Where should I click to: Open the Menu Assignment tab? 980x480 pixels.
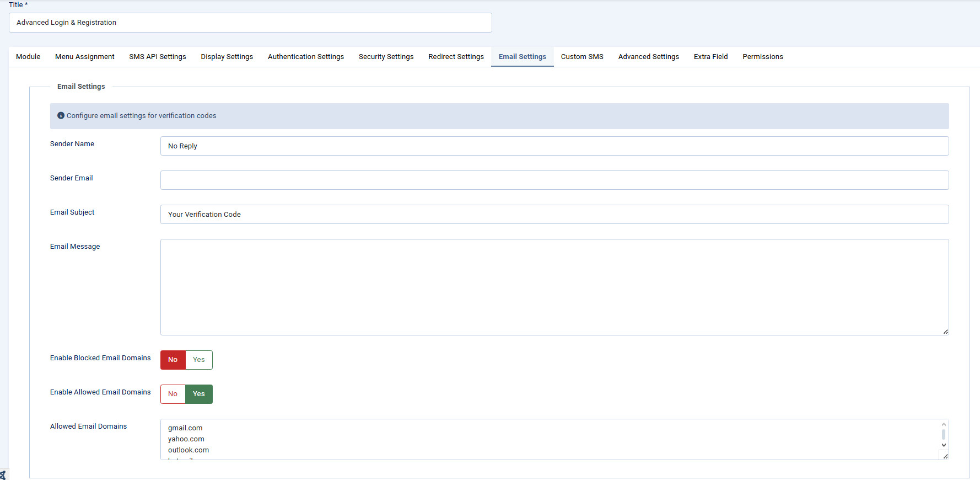pos(85,57)
